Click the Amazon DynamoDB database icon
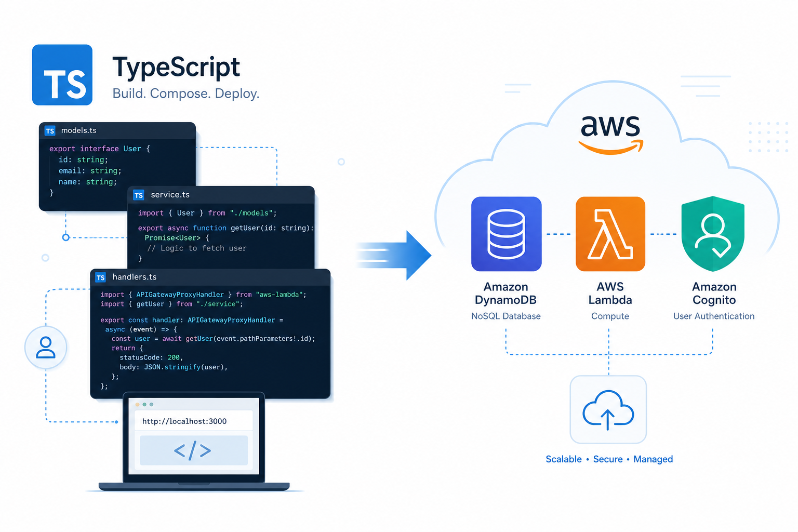This screenshot has width=798, height=532. pos(506,234)
